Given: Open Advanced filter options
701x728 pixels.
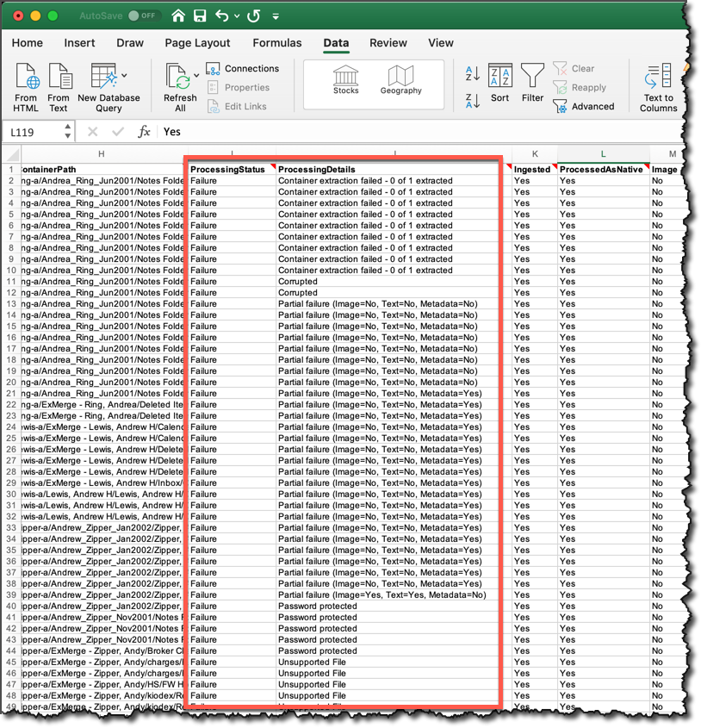Looking at the screenshot, I should click(584, 107).
